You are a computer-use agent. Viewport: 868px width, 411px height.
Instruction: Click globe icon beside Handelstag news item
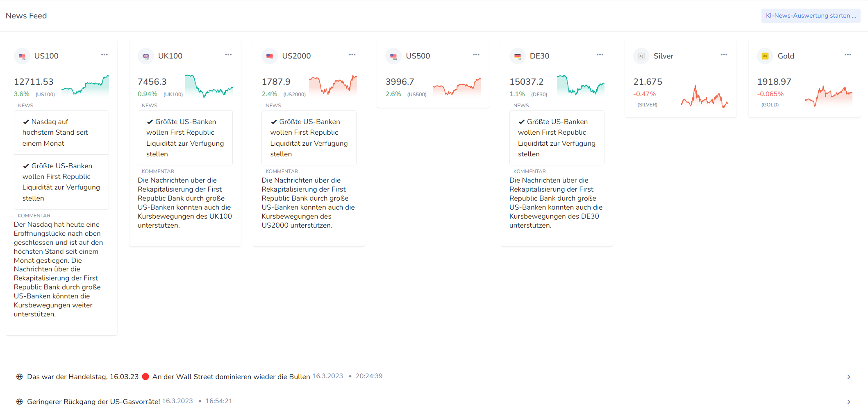click(x=19, y=377)
